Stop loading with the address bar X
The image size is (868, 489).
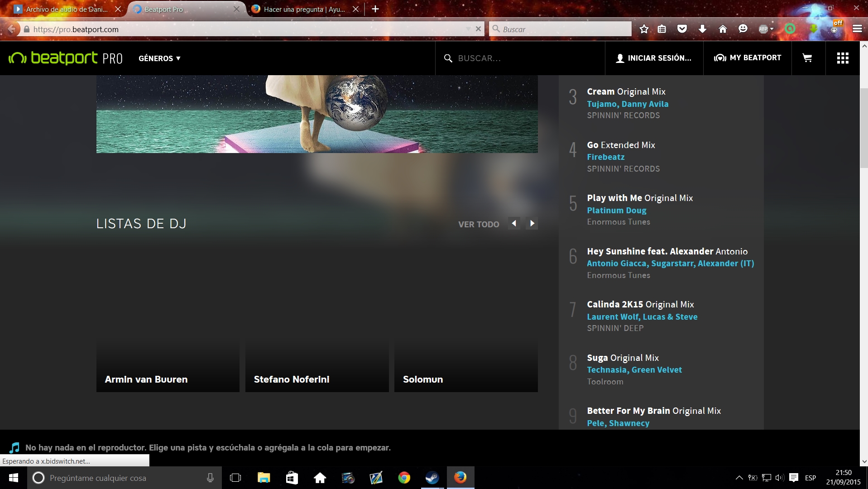(478, 29)
